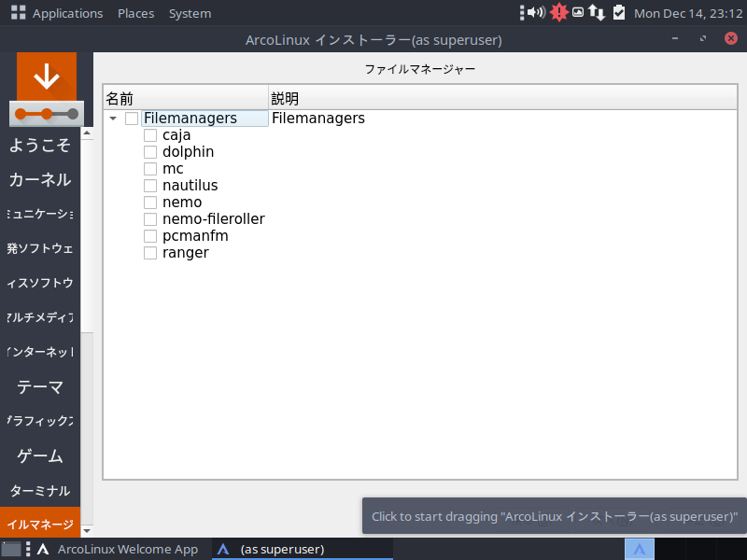Check the nemo-fileroller checkbox
This screenshot has width=747, height=560.
[x=150, y=219]
